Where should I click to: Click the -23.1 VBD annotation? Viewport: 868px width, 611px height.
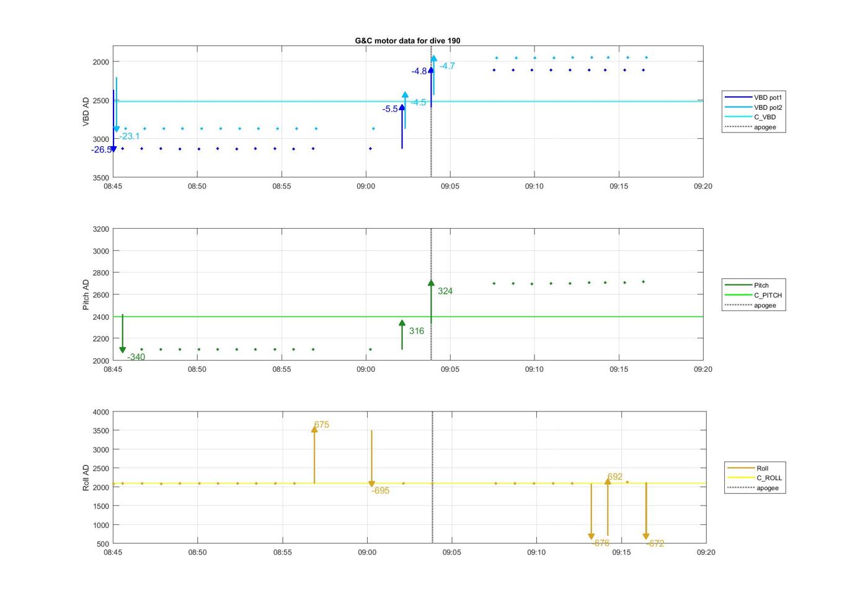130,136
